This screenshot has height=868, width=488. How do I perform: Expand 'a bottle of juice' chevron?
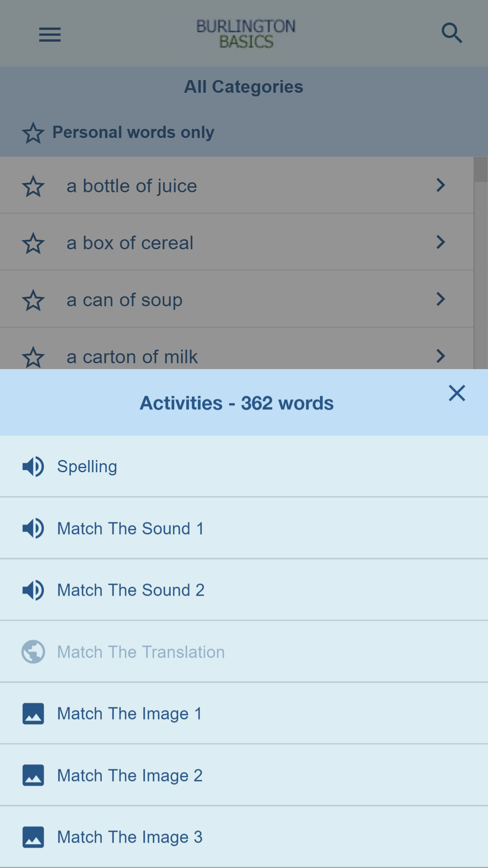point(441,185)
